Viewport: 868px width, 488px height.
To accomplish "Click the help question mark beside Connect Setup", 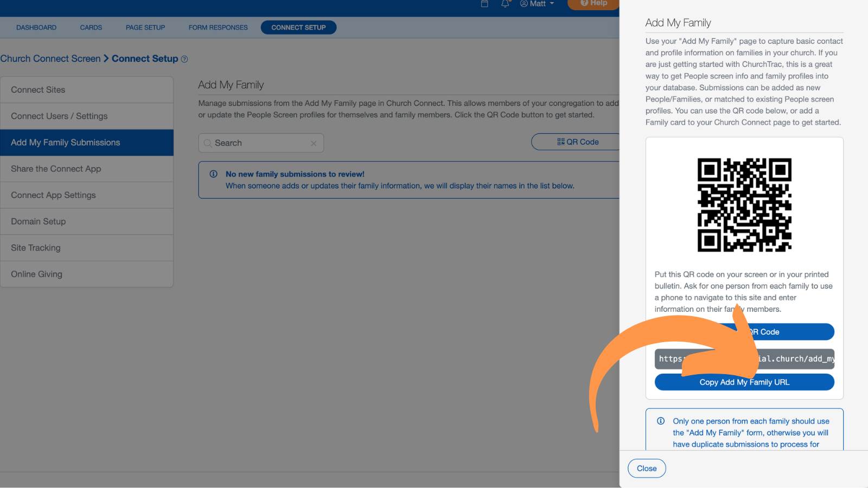I will tap(184, 59).
